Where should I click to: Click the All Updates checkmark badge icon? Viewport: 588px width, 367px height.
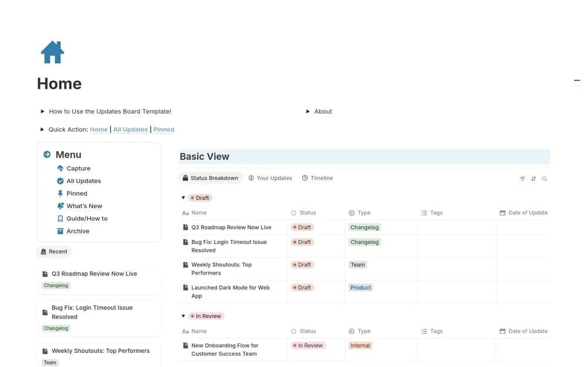(60, 181)
